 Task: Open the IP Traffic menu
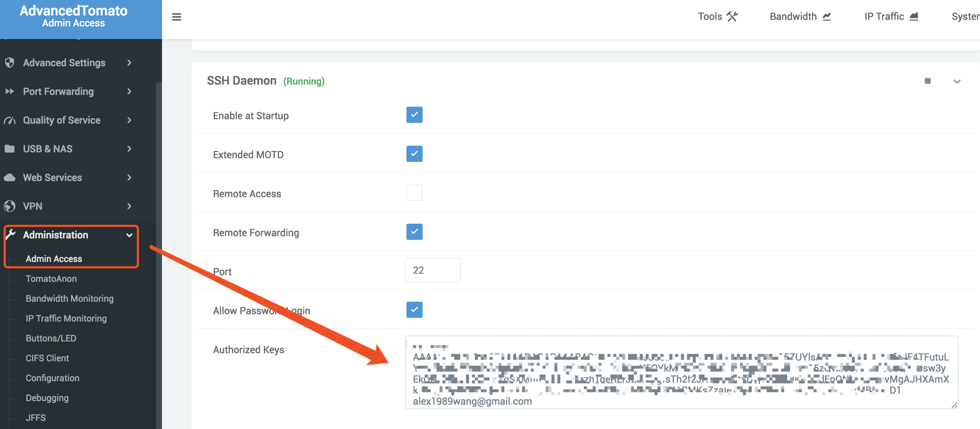(x=891, y=16)
